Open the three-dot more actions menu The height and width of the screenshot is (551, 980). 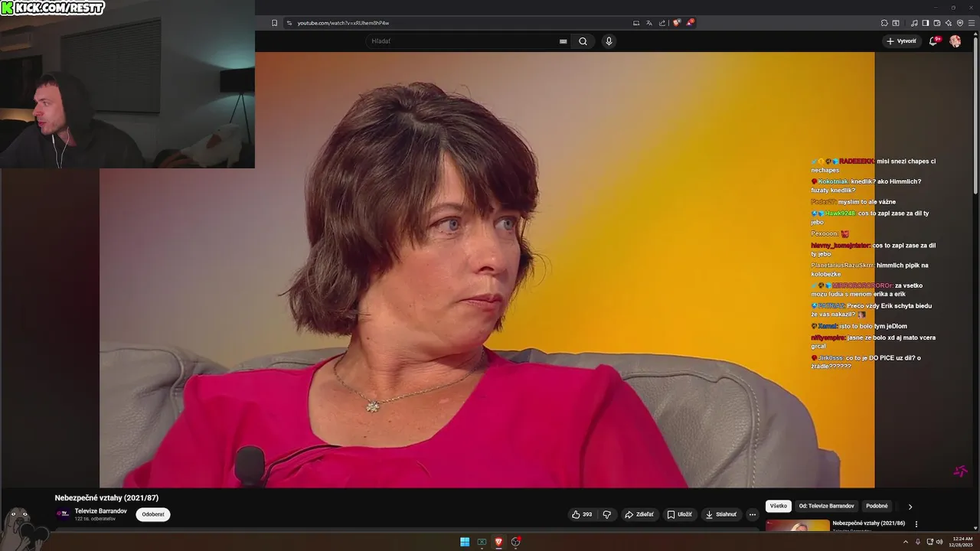(753, 514)
